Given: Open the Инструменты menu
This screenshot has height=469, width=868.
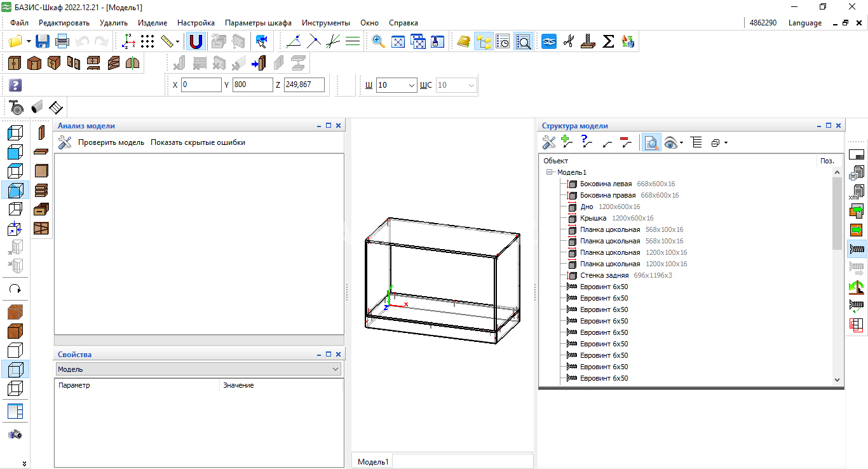Looking at the screenshot, I should pyautogui.click(x=326, y=23).
